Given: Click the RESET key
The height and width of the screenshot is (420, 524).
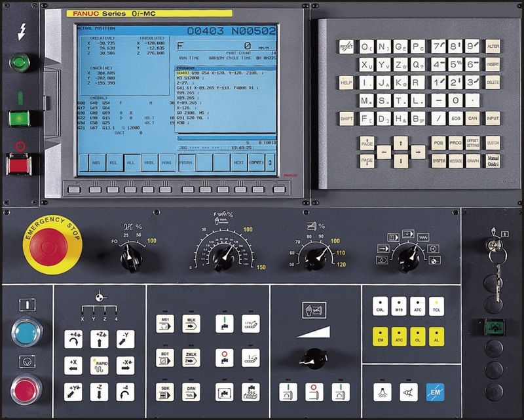Looking at the screenshot, I should tap(346, 47).
